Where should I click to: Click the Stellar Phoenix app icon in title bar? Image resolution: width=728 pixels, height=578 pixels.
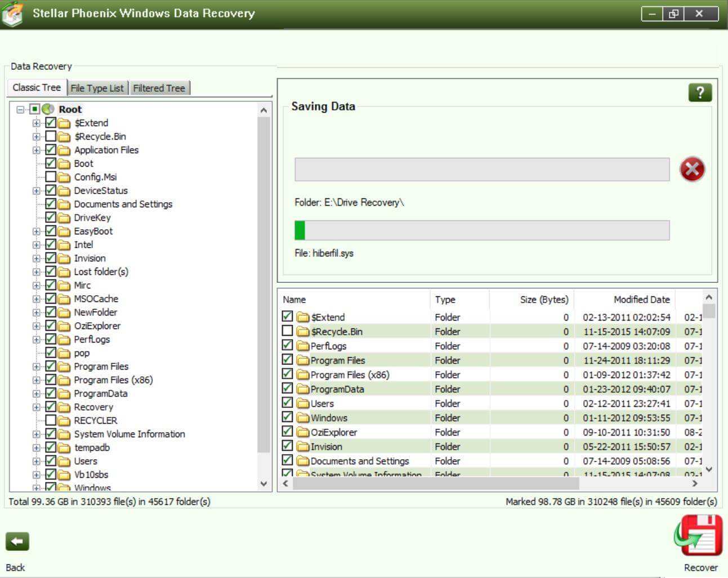(x=12, y=14)
